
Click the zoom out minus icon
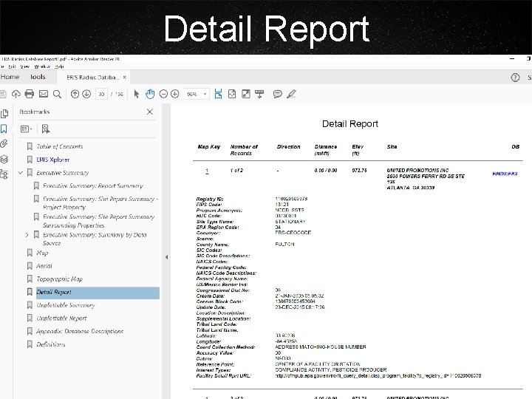[163, 94]
